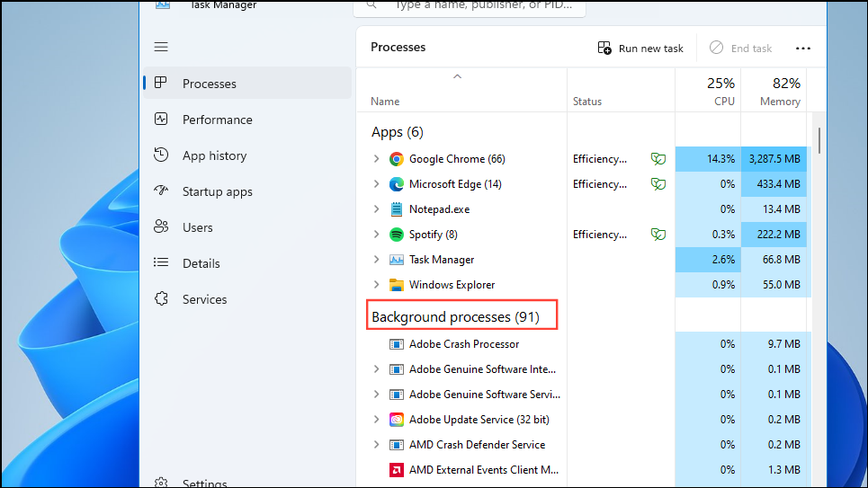Expand the Google Chrome process group
The height and width of the screenshot is (488, 868).
click(376, 159)
